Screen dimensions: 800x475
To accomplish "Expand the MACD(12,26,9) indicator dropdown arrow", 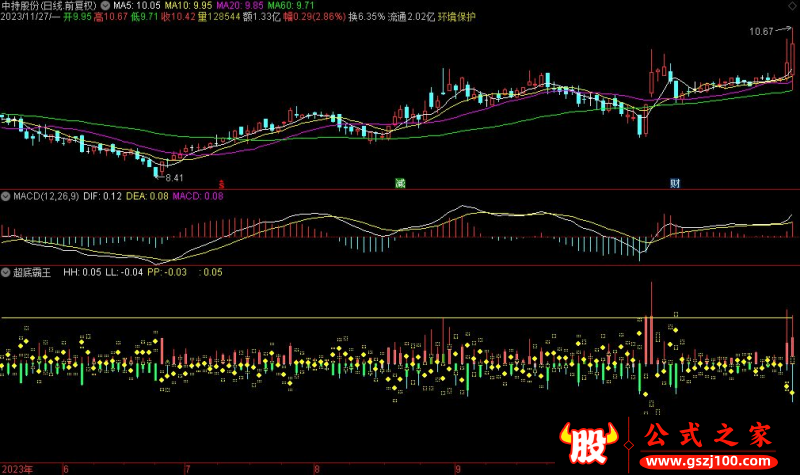I will tap(5, 196).
